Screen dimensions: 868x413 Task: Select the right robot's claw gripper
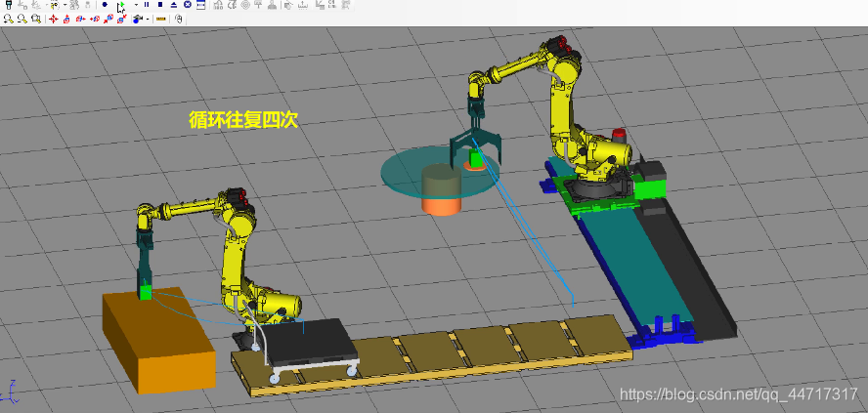(x=476, y=143)
